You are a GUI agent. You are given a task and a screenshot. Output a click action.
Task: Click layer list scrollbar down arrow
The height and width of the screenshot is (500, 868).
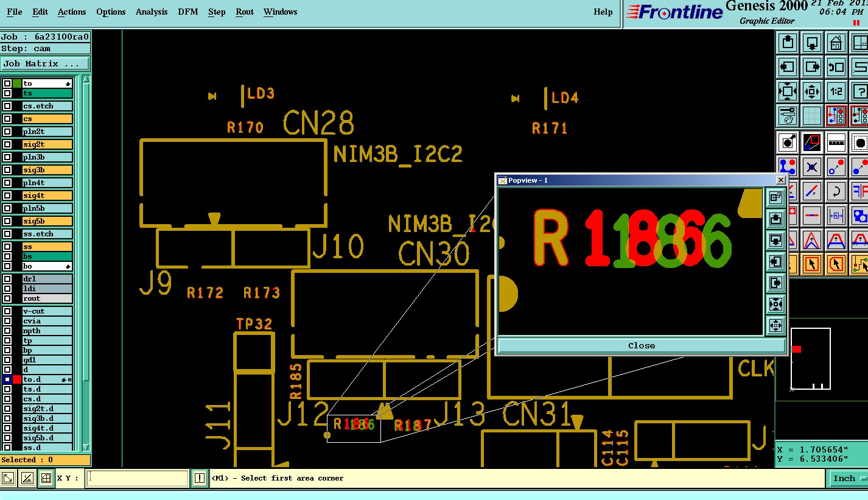86,447
